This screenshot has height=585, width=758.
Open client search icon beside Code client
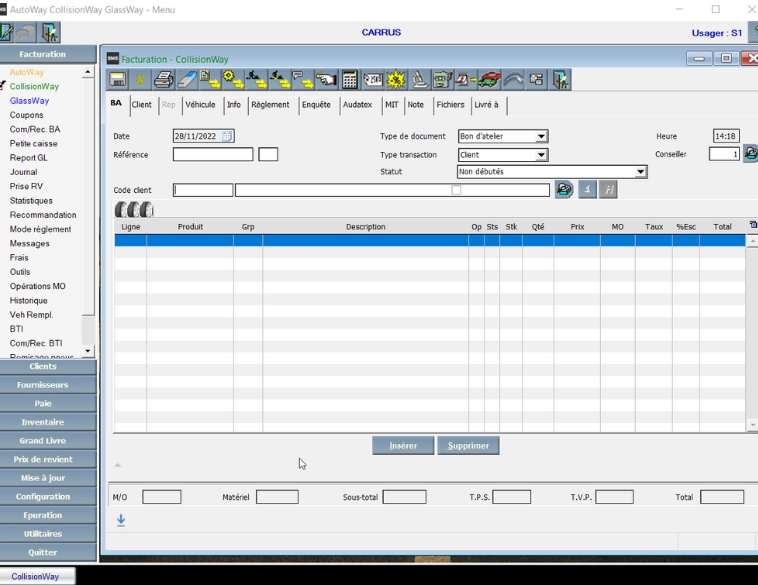click(564, 190)
